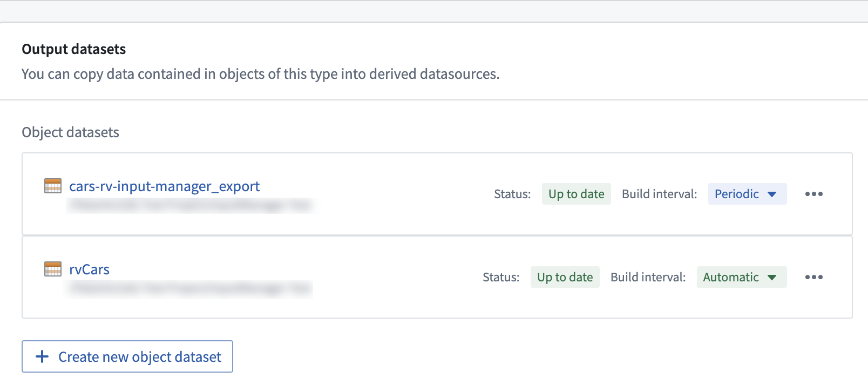This screenshot has height=391, width=868.
Task: Expand the Automatic build interval dropdown
Action: [x=741, y=277]
